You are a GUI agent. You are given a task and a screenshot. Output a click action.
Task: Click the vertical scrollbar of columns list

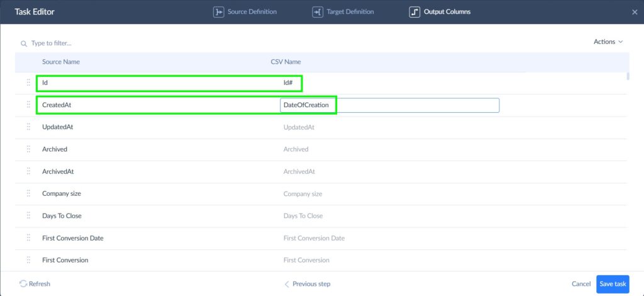click(x=628, y=76)
